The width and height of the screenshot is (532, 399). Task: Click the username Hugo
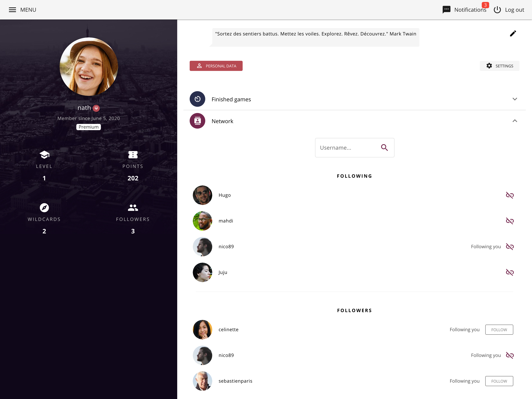[225, 195]
